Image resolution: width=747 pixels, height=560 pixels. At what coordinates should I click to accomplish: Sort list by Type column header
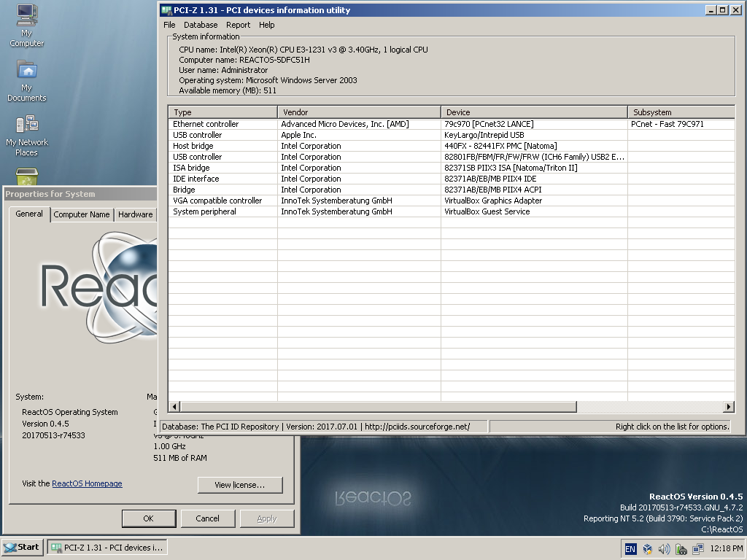(x=223, y=112)
